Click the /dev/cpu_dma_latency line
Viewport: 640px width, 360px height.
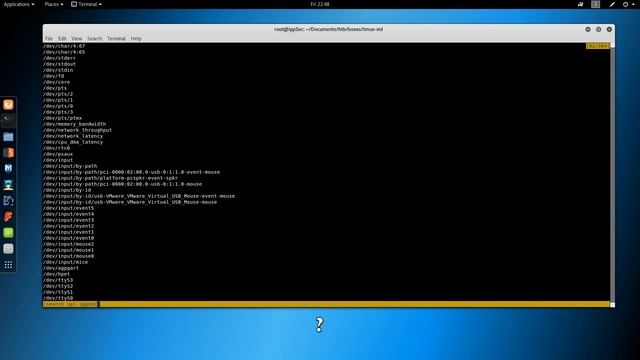(73, 142)
